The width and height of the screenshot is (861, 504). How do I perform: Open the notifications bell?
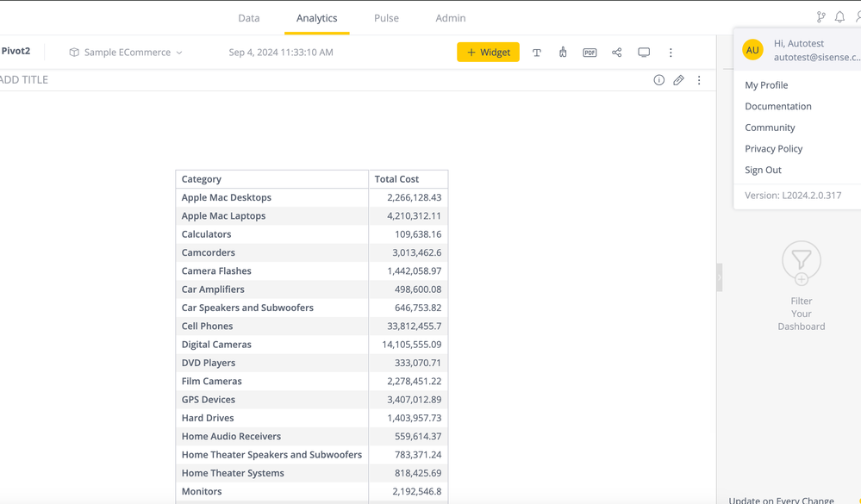[x=839, y=17]
